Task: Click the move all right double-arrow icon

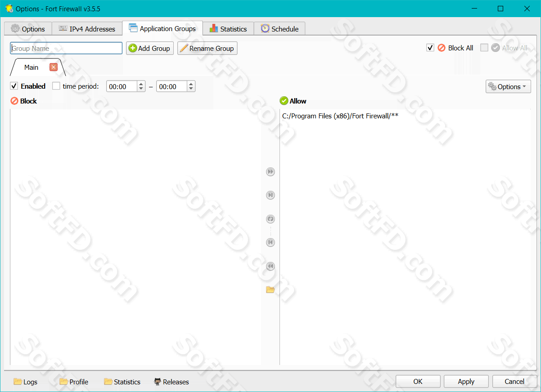Action: [x=270, y=172]
